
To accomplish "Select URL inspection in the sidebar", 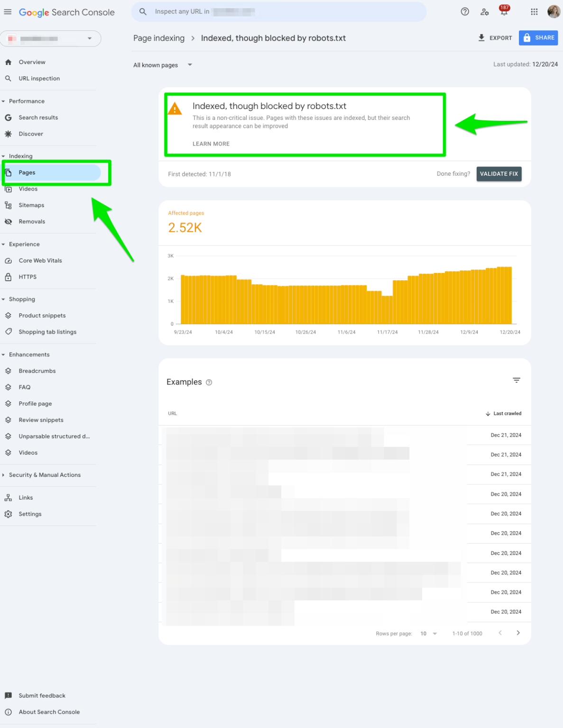I will (39, 78).
